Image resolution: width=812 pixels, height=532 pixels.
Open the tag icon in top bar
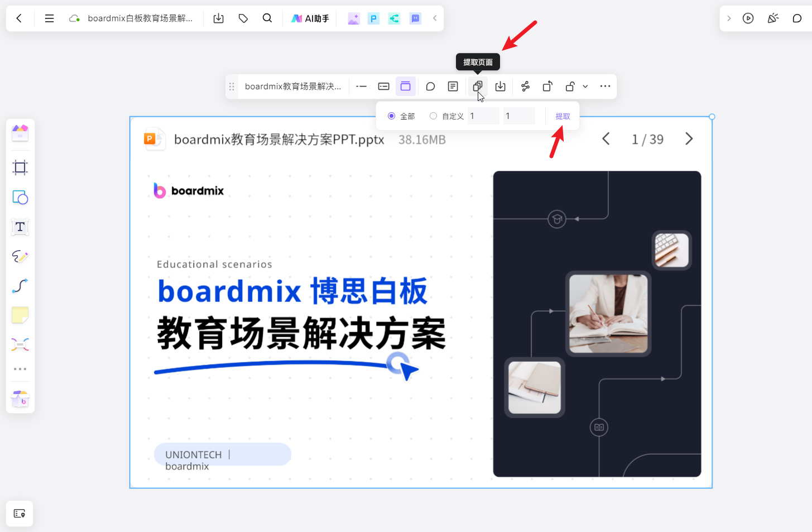pyautogui.click(x=243, y=18)
